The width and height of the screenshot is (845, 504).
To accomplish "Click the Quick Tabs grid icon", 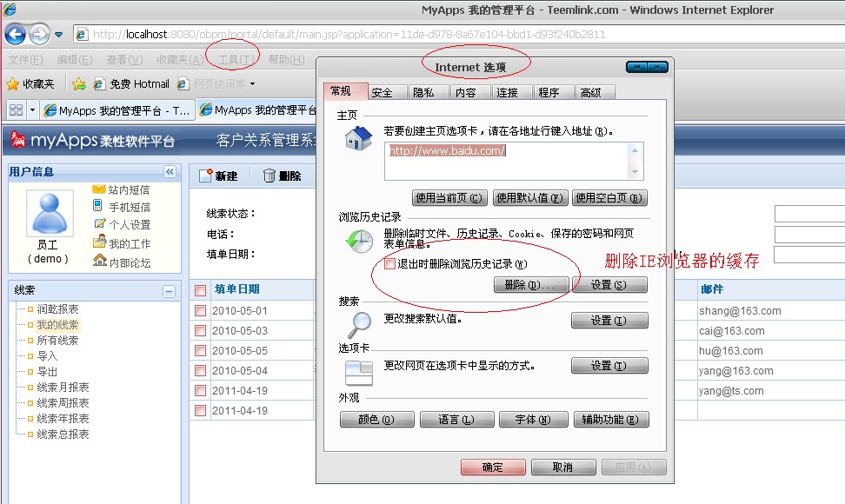I will pos(17,109).
